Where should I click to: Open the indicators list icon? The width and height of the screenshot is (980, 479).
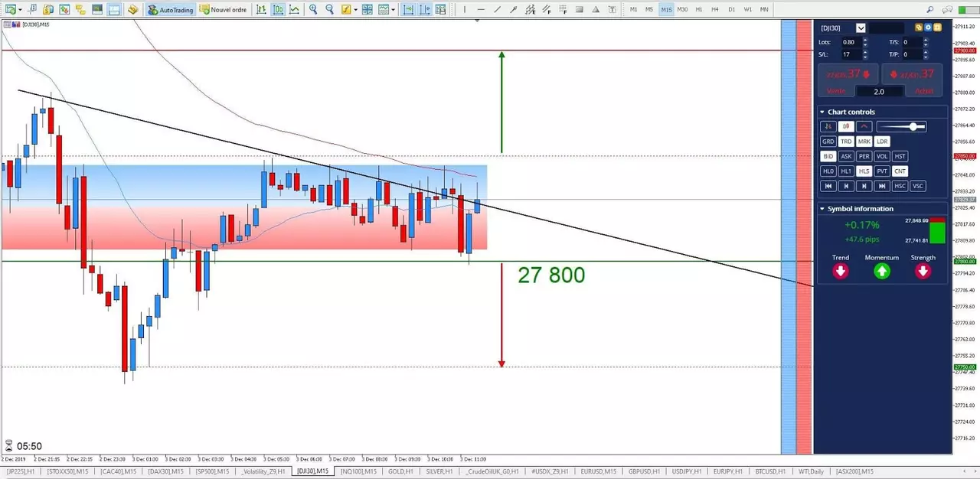tap(346, 10)
